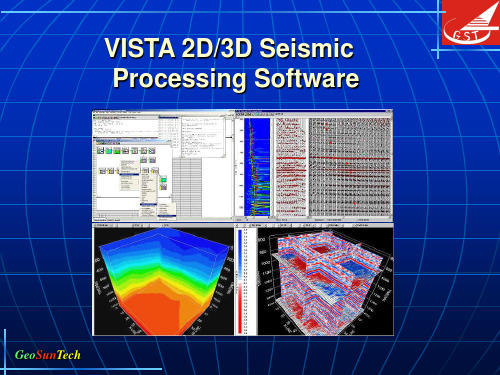Choose the highlighted entry in the first context menu
This screenshot has width=500, height=375.
click(129, 174)
